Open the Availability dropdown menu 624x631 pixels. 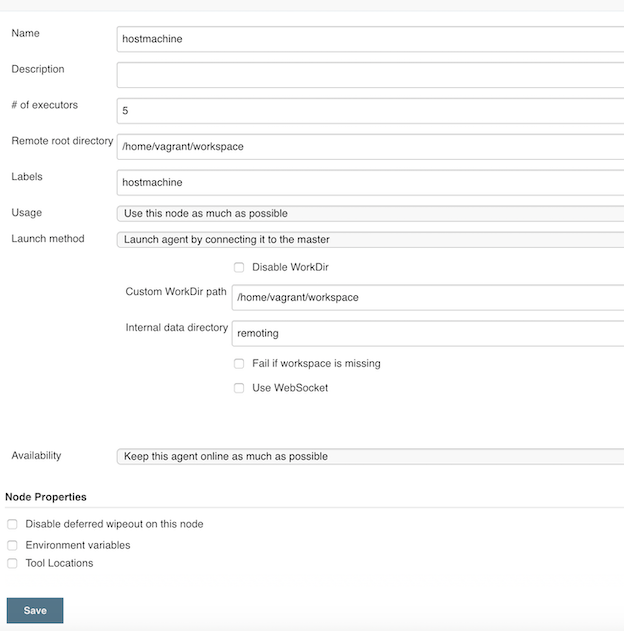(370, 456)
